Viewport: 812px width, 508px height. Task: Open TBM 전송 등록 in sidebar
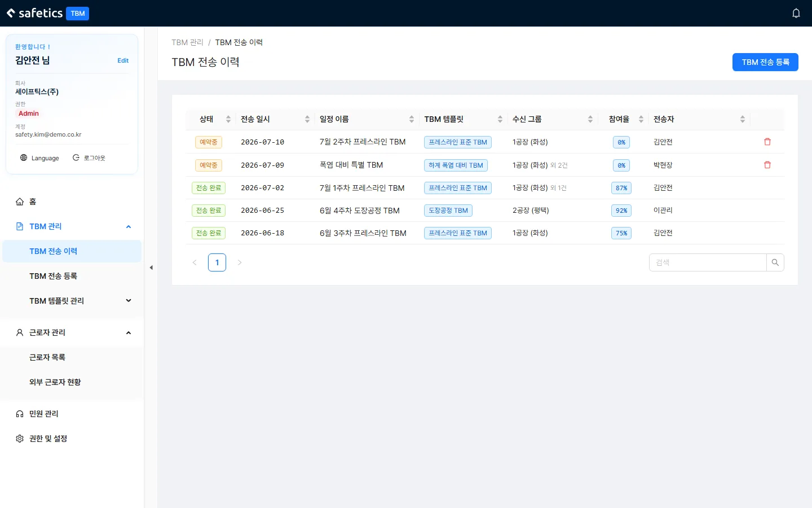[72, 276]
